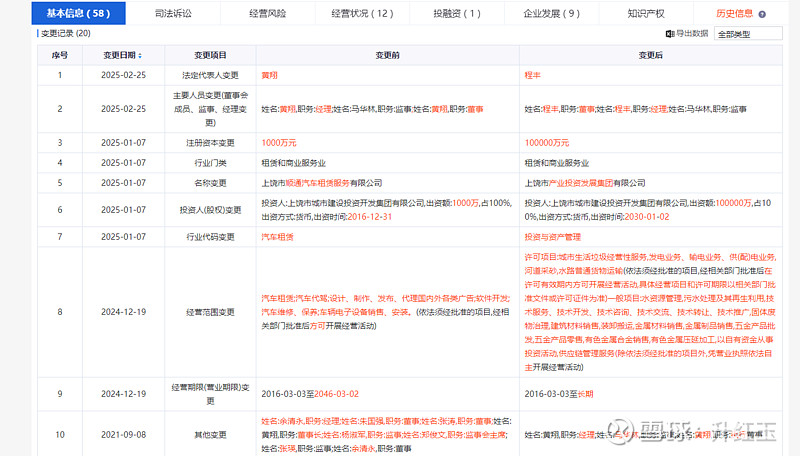Click 黄翔 in the legal representative row

click(x=269, y=75)
